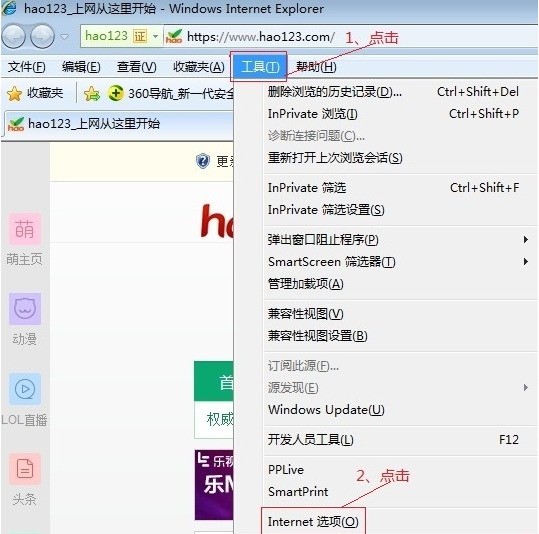Viewport: 539px width, 534px height.
Task: Click the blue shield help icon
Action: 203,161
